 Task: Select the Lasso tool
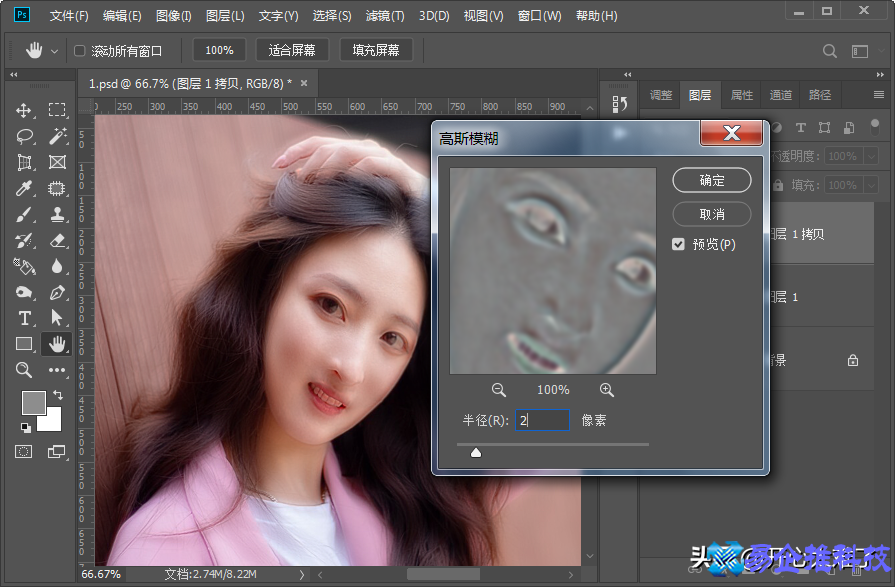pos(24,137)
